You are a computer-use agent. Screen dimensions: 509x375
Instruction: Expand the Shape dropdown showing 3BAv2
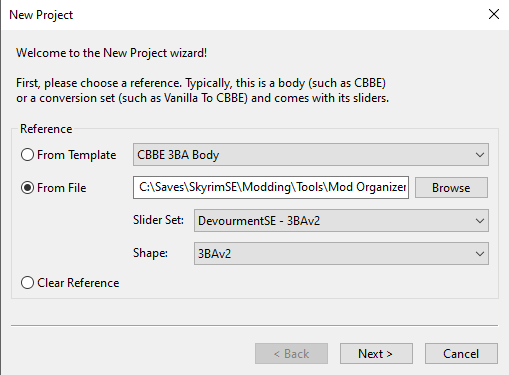(341, 254)
